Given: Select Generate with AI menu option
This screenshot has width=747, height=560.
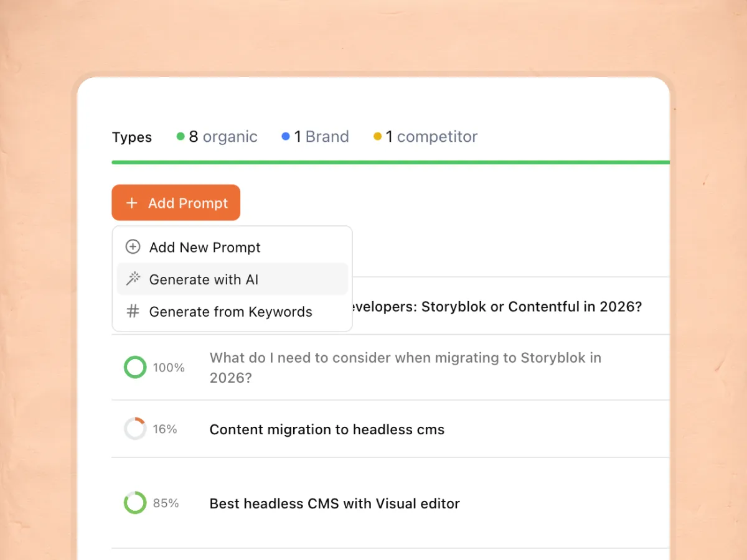Looking at the screenshot, I should point(204,279).
